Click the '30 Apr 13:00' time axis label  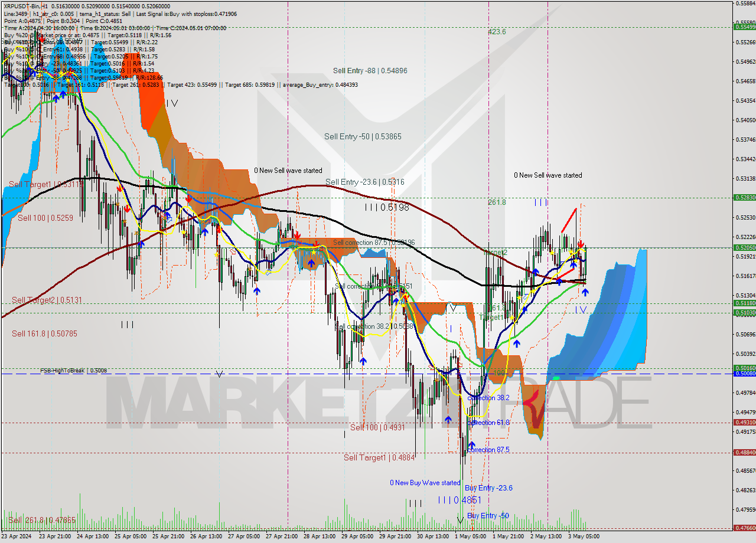point(434,537)
